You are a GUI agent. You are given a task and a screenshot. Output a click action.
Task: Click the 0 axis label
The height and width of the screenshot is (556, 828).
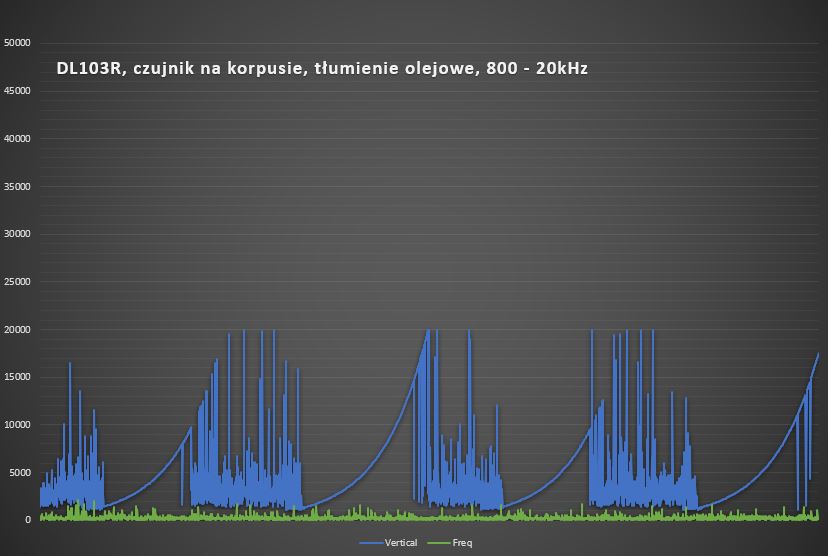[28, 520]
